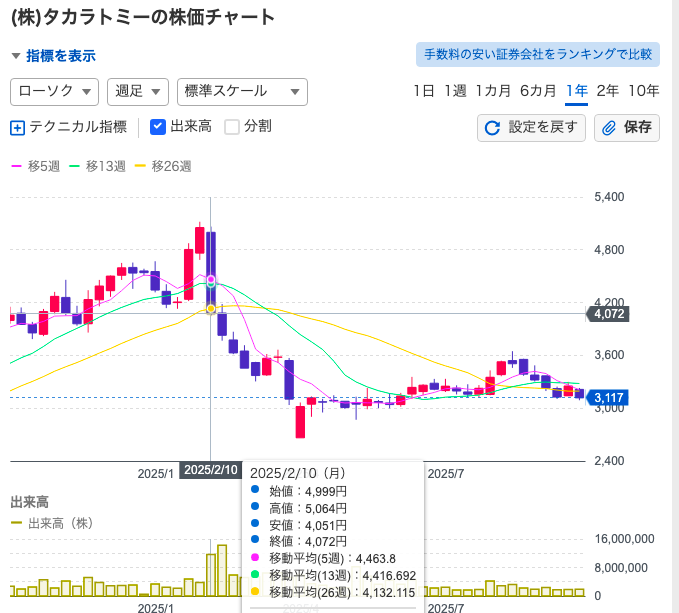Click the 2025/2/10 date marker on timeline
Viewport: 679px width, 613px height.
click(x=211, y=470)
